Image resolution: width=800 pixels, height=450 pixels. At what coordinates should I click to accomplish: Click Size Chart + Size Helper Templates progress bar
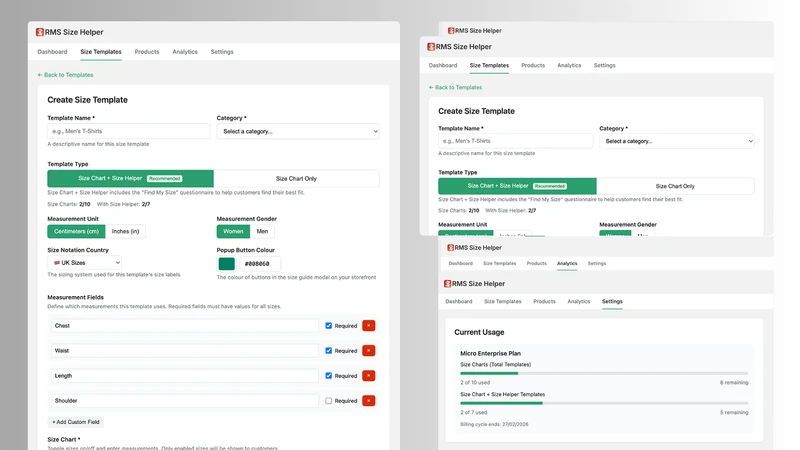click(x=604, y=403)
